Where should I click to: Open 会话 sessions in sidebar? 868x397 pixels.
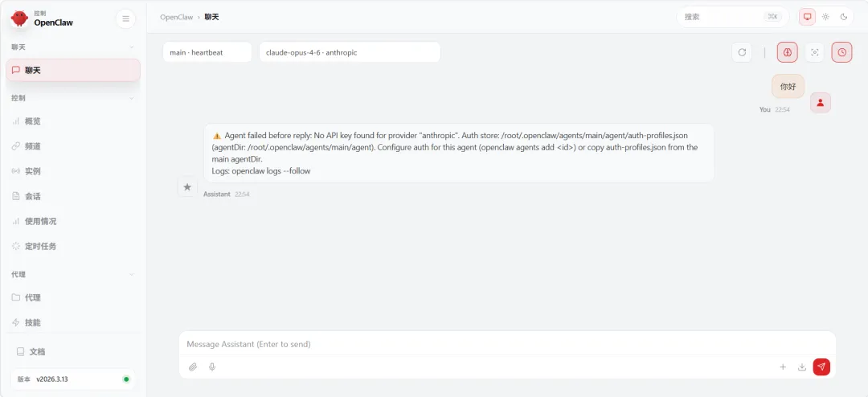click(73, 196)
